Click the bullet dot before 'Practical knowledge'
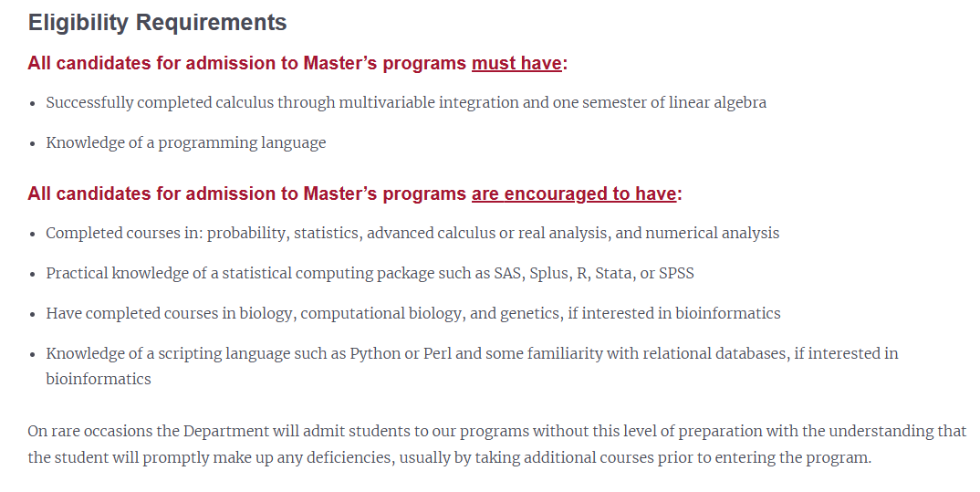This screenshot has width=980, height=492. pos(33,275)
